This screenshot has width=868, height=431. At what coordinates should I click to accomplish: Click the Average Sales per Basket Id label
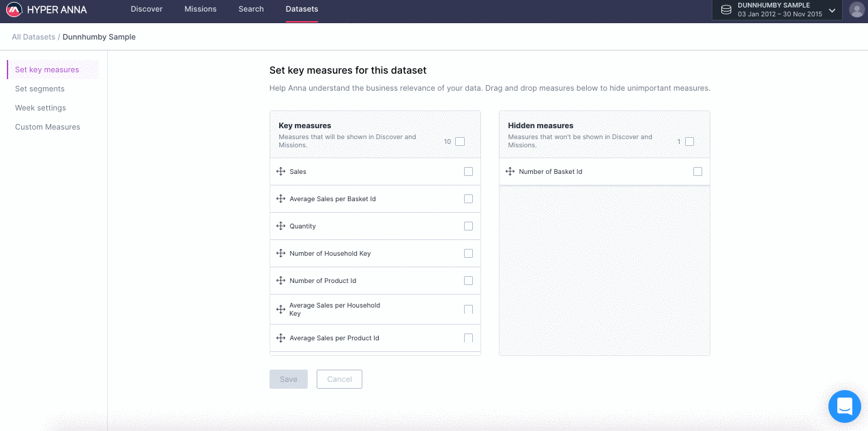click(333, 199)
